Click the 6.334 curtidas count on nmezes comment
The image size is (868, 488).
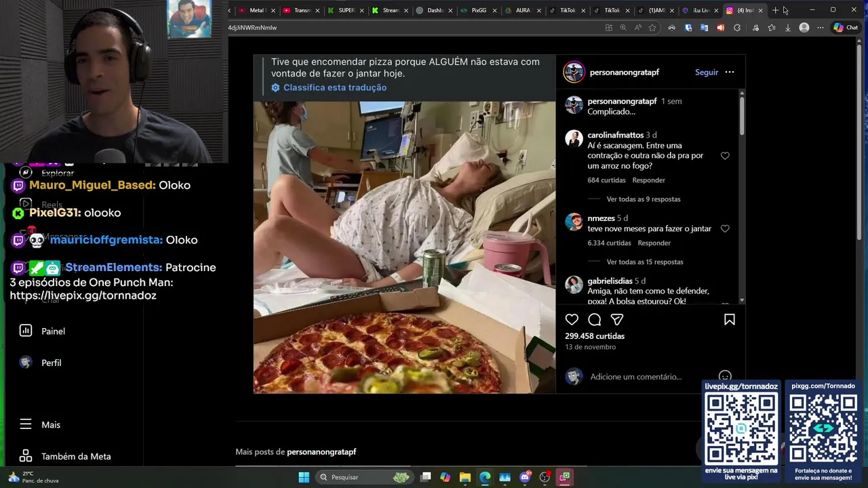[x=609, y=243]
